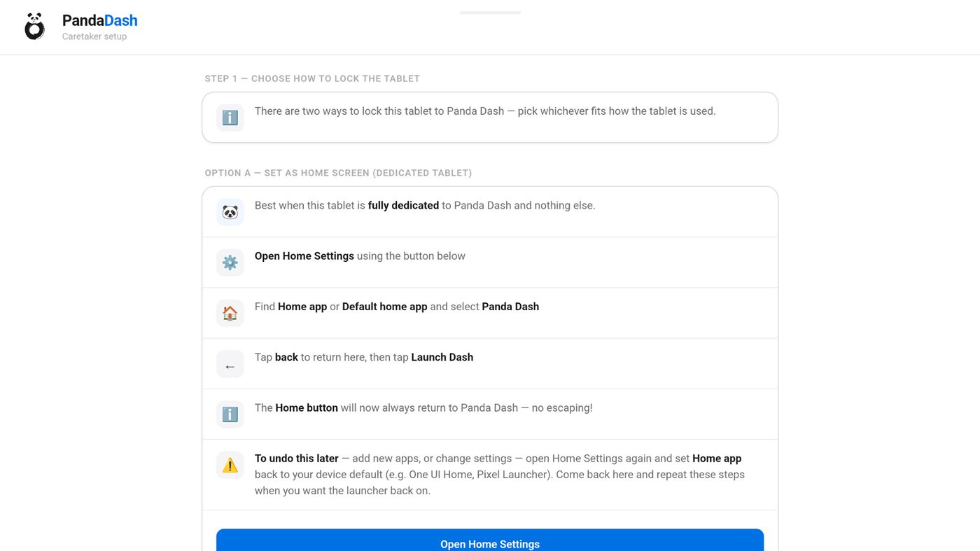The width and height of the screenshot is (980, 551).
Task: Click the info icon beside Home button note
Action: pos(230,414)
